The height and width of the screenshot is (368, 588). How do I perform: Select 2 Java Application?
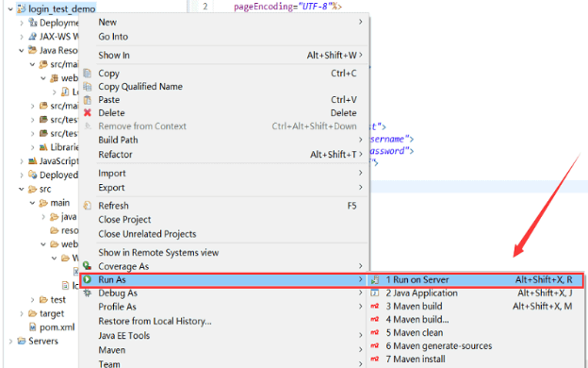point(475,293)
